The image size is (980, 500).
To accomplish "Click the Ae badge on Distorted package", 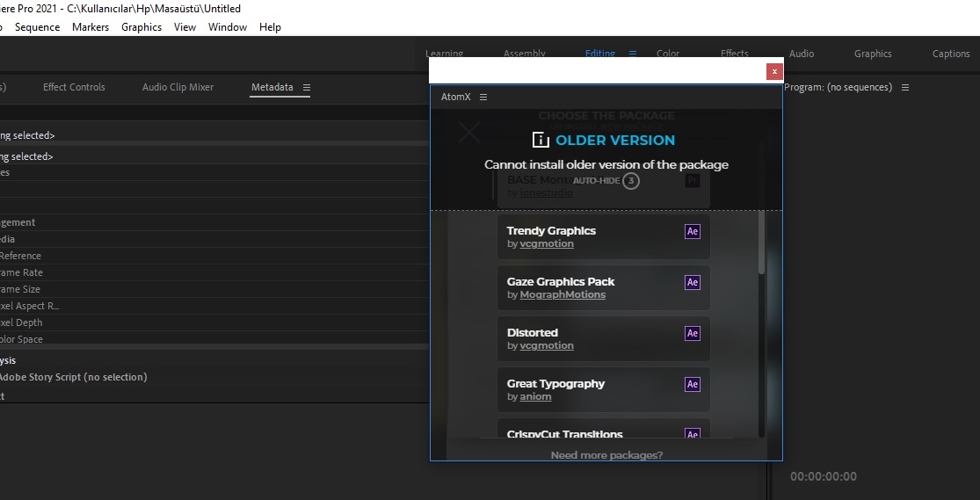I will pyautogui.click(x=693, y=334).
